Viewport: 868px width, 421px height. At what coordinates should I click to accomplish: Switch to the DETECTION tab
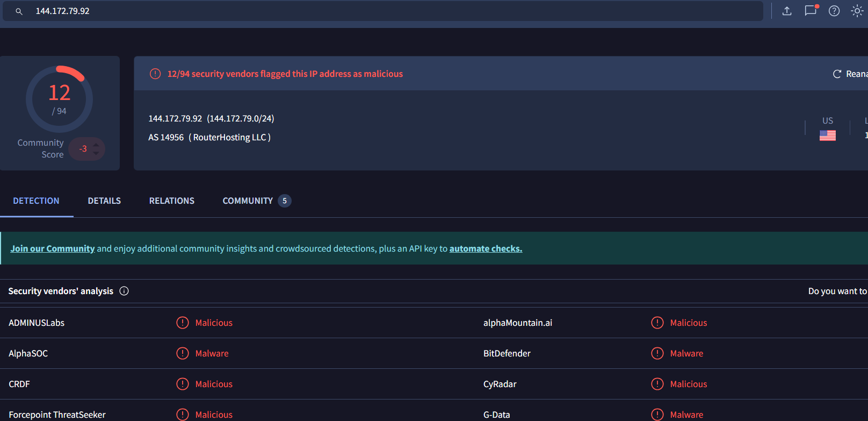click(36, 201)
